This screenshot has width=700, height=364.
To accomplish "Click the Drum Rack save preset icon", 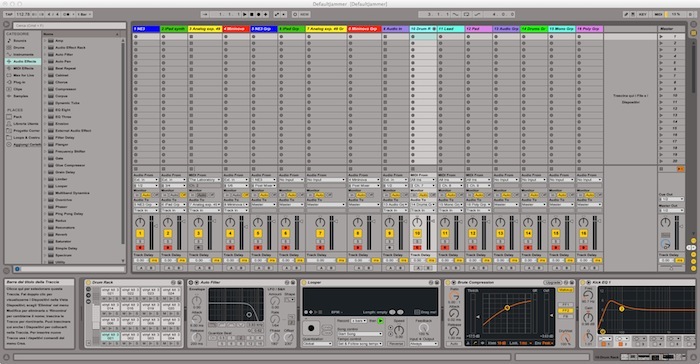I will (x=179, y=282).
